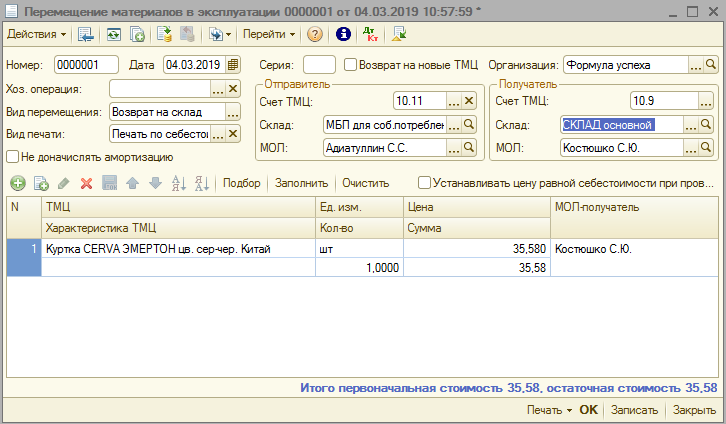
Task: Open Вид перемещения selection ellipsis button
Action: point(217,112)
